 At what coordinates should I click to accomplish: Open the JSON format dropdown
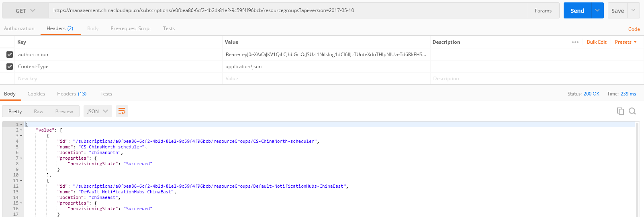click(x=98, y=111)
